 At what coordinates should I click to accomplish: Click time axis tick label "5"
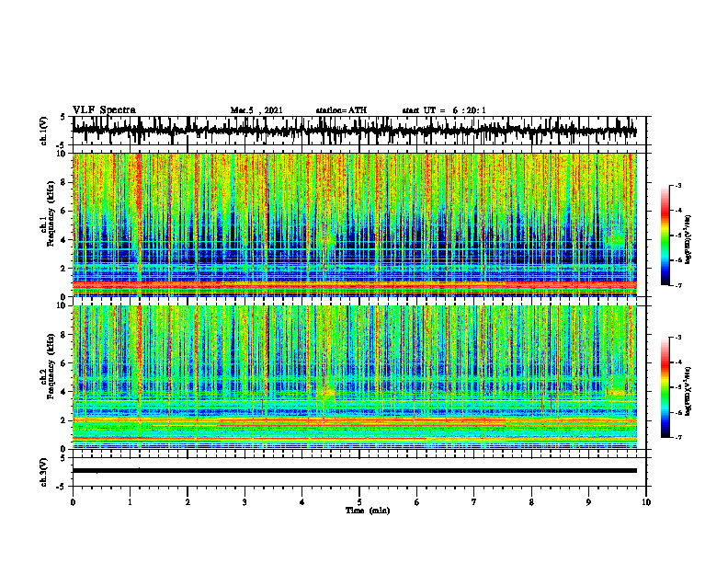click(359, 502)
